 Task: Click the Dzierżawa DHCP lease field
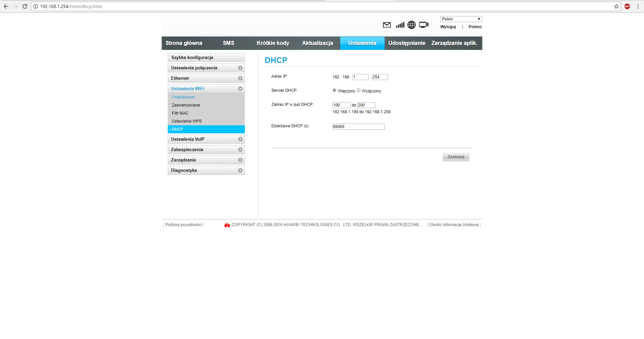pyautogui.click(x=359, y=127)
